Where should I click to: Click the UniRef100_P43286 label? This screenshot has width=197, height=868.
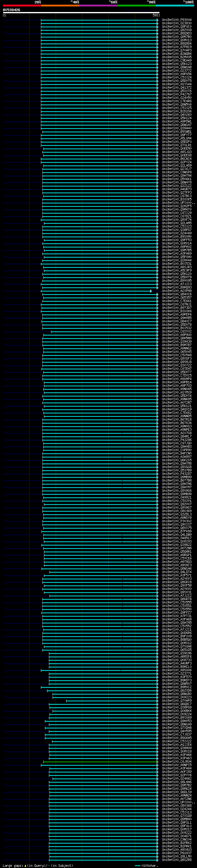[177, 440]
